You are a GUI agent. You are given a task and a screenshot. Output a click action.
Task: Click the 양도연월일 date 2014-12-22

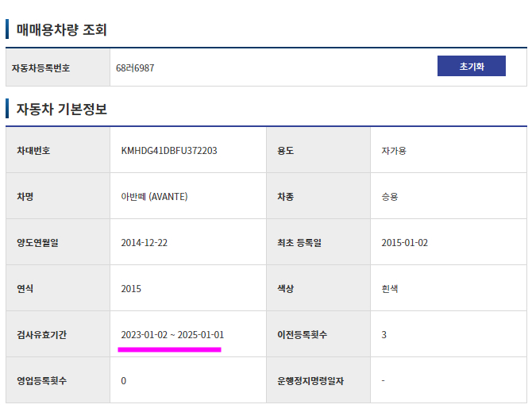point(145,243)
